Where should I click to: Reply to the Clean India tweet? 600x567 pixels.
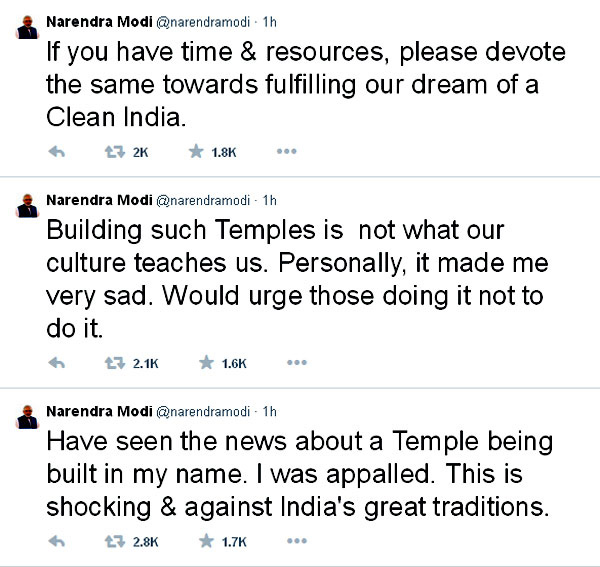[x=56, y=152]
